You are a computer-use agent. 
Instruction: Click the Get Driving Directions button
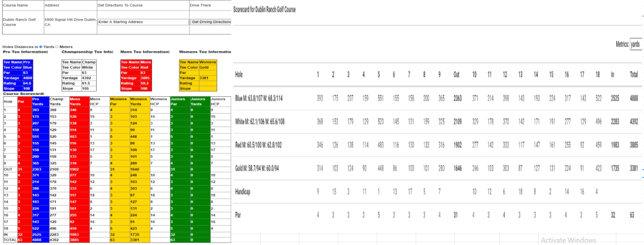(x=211, y=22)
